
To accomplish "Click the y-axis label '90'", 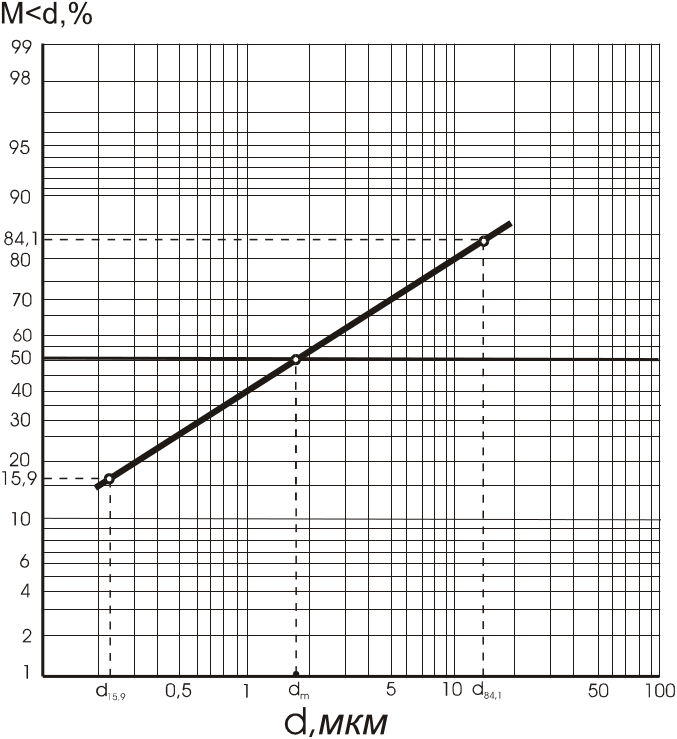I will point(20,197).
